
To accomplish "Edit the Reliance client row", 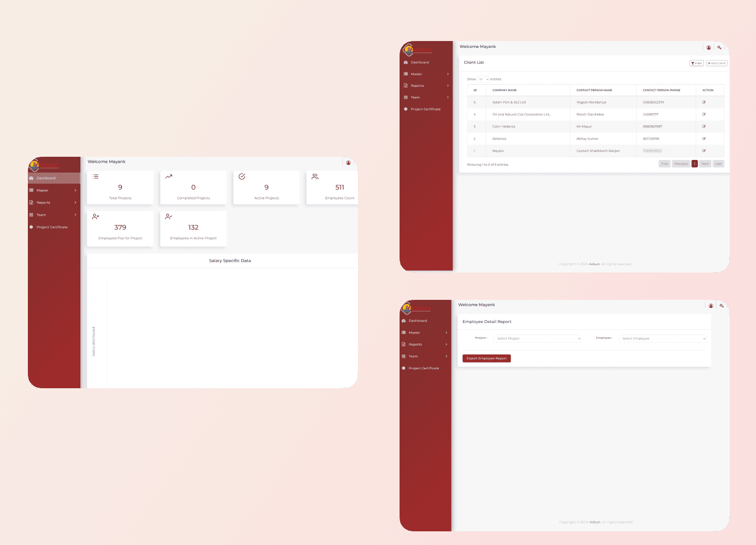I will (x=704, y=138).
